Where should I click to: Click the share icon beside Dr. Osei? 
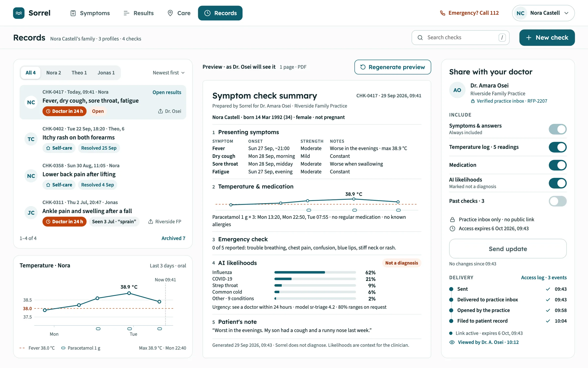(x=160, y=111)
